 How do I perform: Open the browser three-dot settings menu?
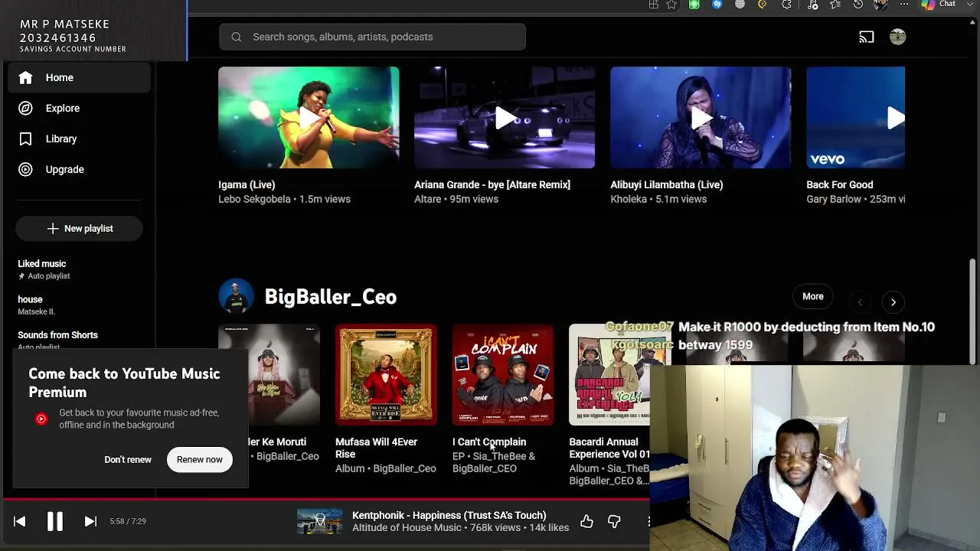(x=904, y=5)
